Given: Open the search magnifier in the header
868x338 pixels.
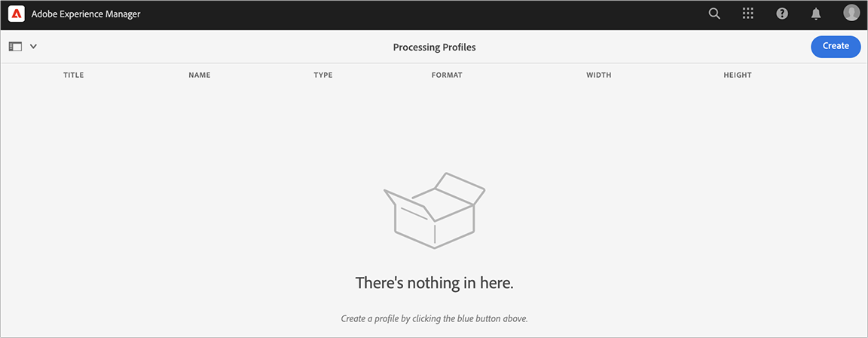Looking at the screenshot, I should (714, 14).
